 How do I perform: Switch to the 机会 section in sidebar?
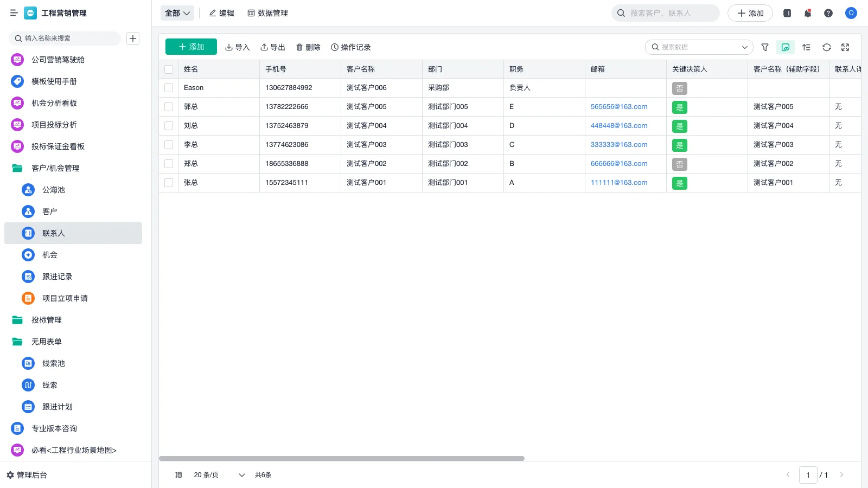tap(49, 255)
